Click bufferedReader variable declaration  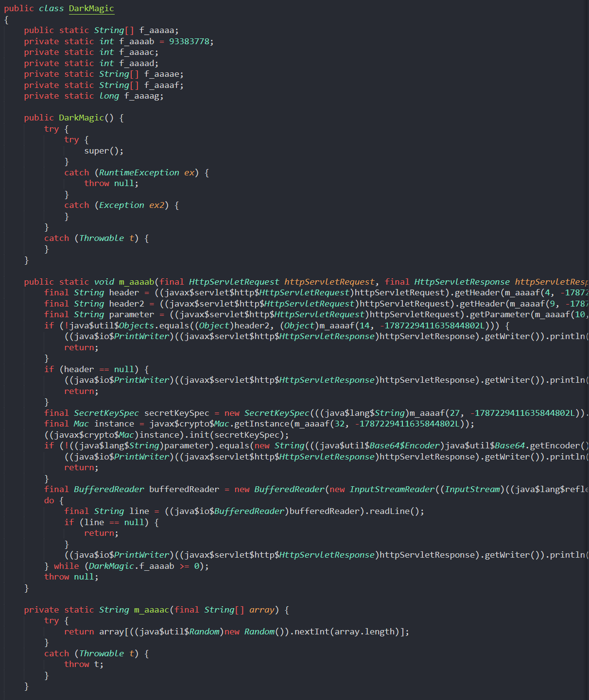(x=184, y=489)
